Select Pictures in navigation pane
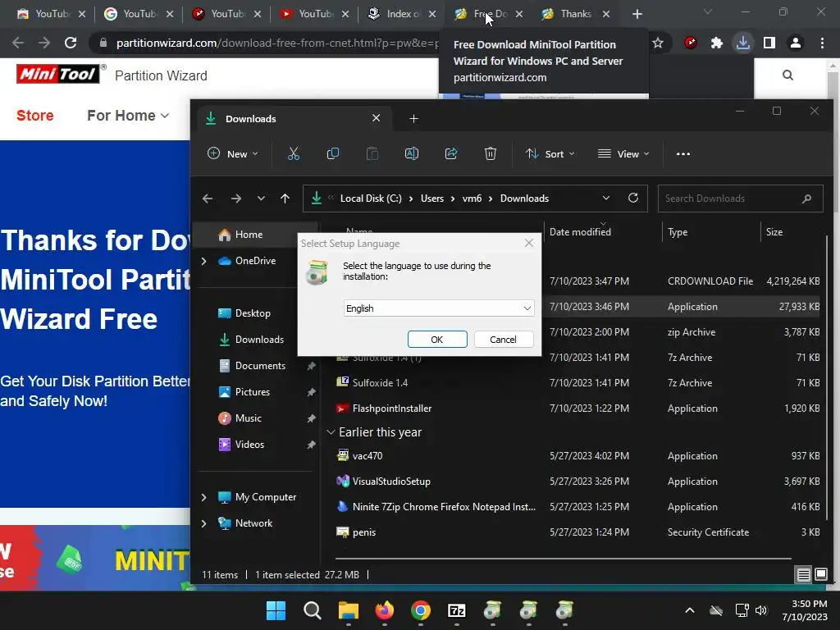The width and height of the screenshot is (840, 630). [x=252, y=392]
